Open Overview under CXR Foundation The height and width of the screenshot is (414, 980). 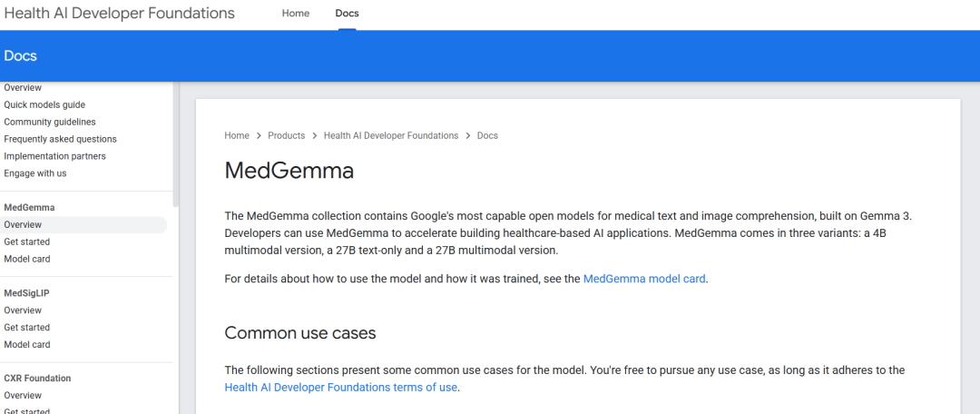pos(23,396)
